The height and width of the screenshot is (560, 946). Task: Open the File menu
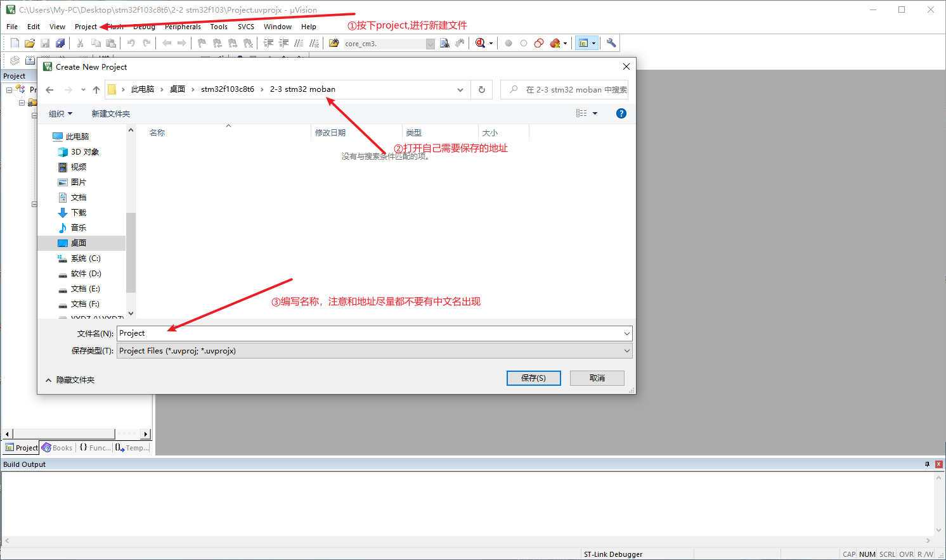[12, 27]
